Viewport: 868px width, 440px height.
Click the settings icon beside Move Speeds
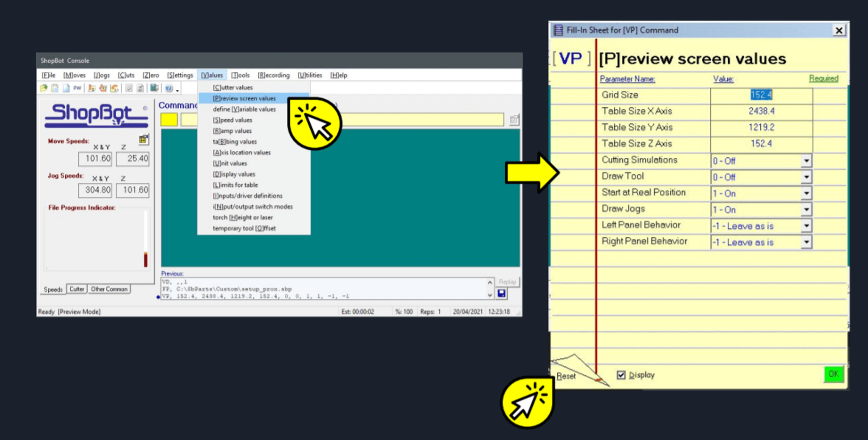(x=144, y=139)
